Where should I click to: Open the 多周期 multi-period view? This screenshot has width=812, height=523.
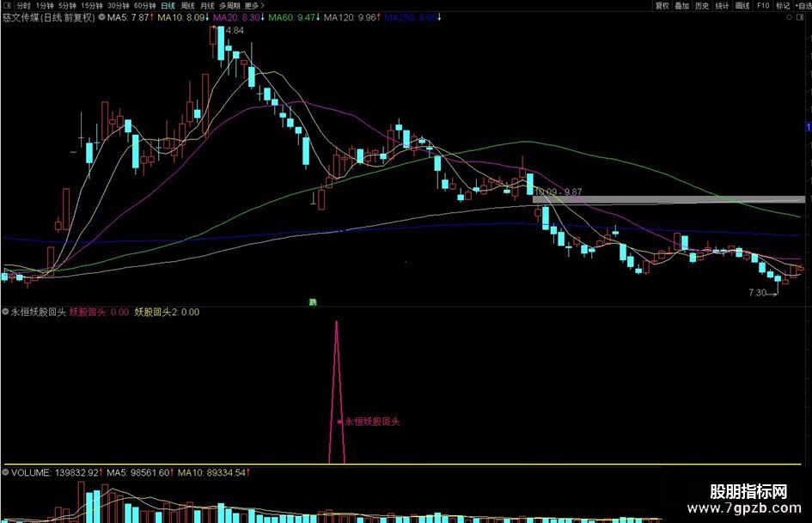[x=229, y=6]
